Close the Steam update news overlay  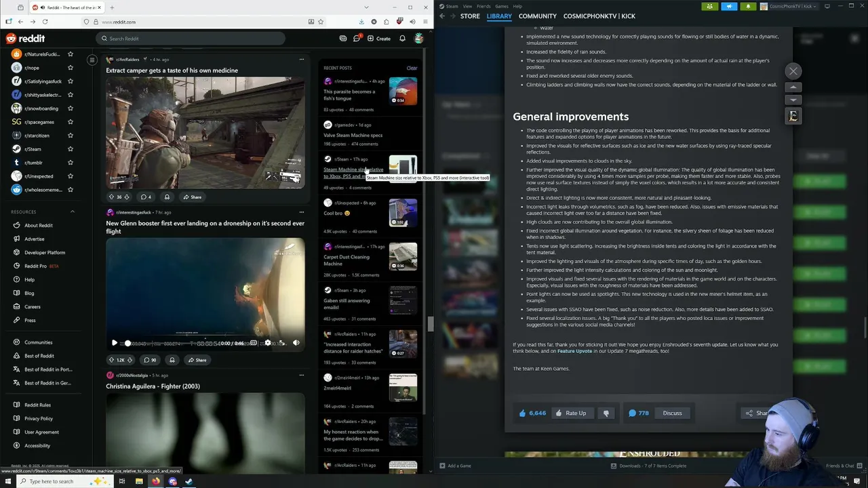click(x=793, y=71)
